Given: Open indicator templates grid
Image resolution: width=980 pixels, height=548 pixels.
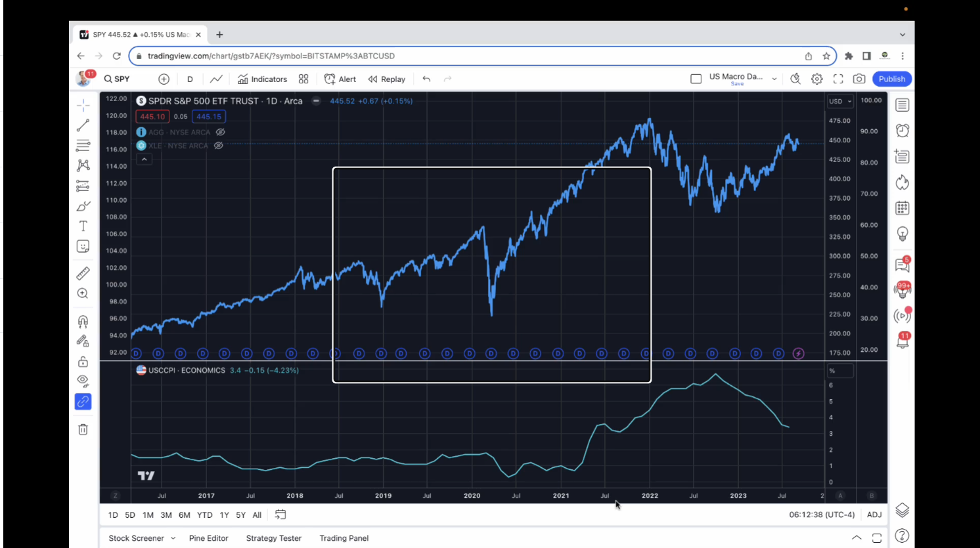Looking at the screenshot, I should click(303, 79).
